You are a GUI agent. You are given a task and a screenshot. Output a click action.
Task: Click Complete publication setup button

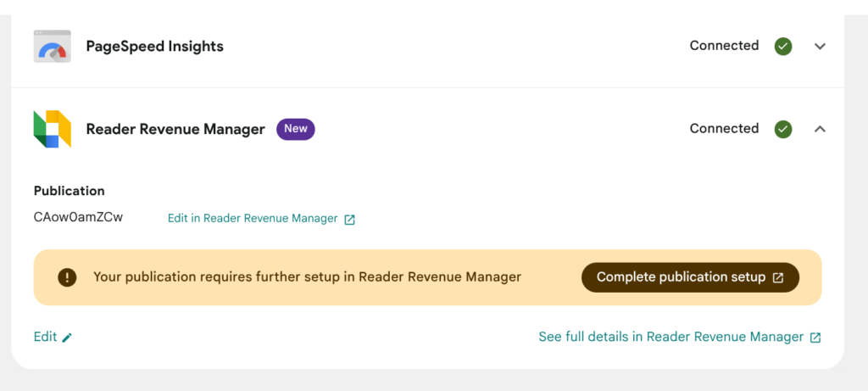[x=690, y=277]
